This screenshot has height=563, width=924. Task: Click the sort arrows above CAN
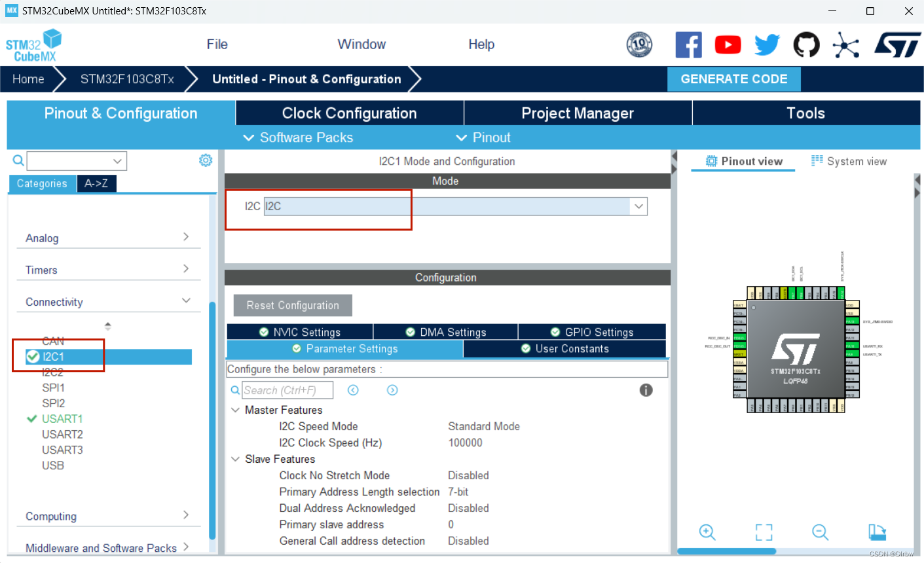107,325
